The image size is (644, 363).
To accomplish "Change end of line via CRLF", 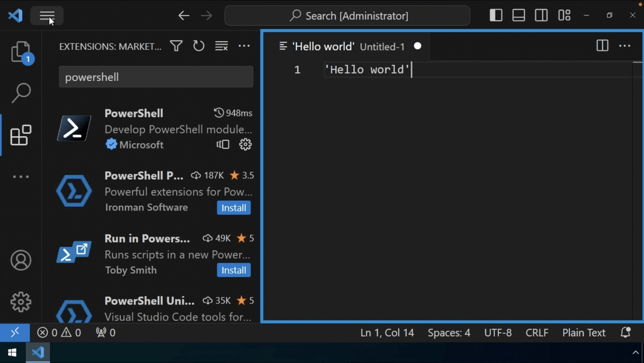I will 537,333.
